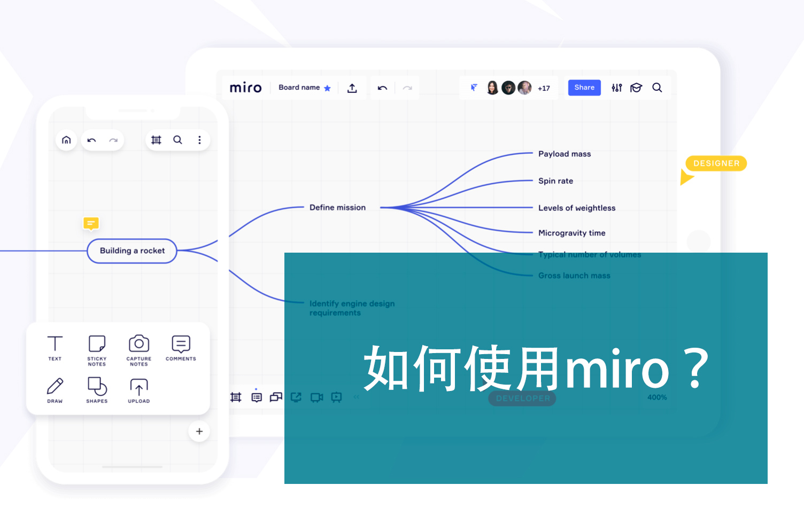804x532 pixels.
Task: Open yellow comment bubble above rocket node
Action: 91,223
